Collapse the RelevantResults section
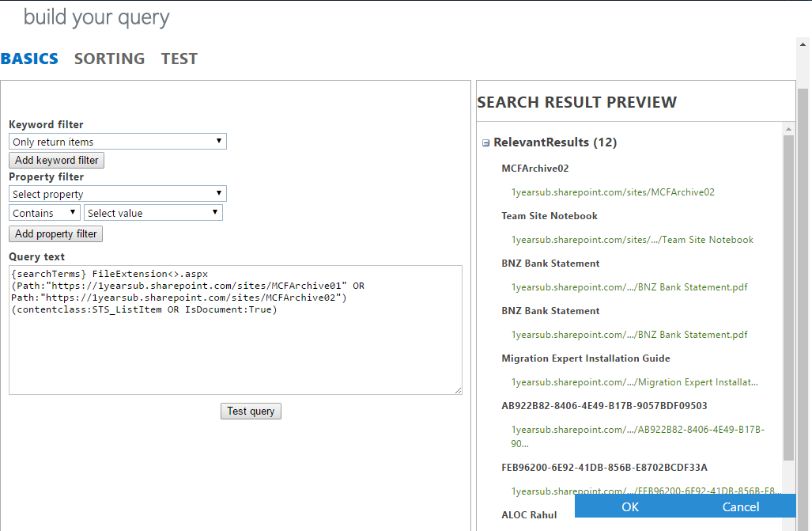The image size is (812, 531). [485, 142]
